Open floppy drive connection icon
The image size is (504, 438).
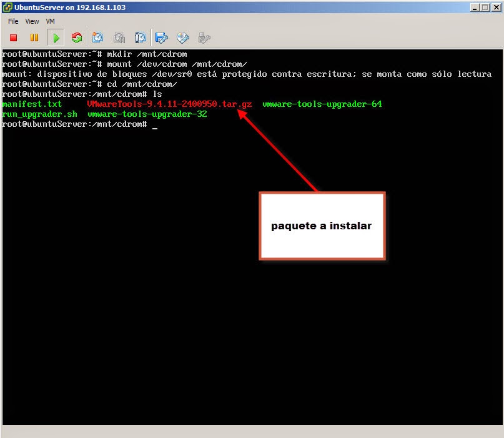click(161, 38)
